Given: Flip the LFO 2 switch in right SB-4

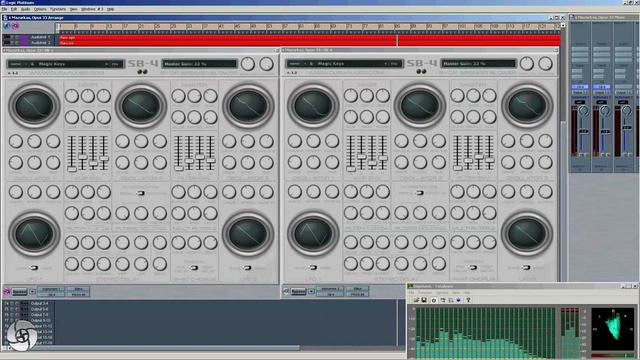Looking at the screenshot, I should (527, 267).
